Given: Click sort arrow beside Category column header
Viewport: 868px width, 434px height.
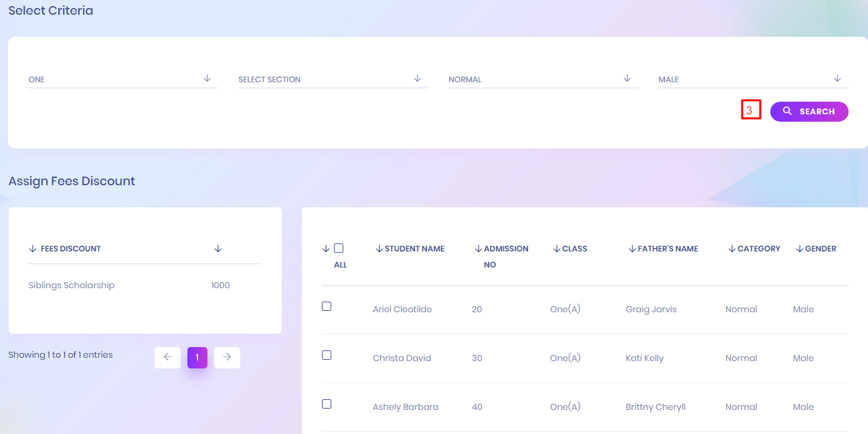Looking at the screenshot, I should tap(731, 249).
